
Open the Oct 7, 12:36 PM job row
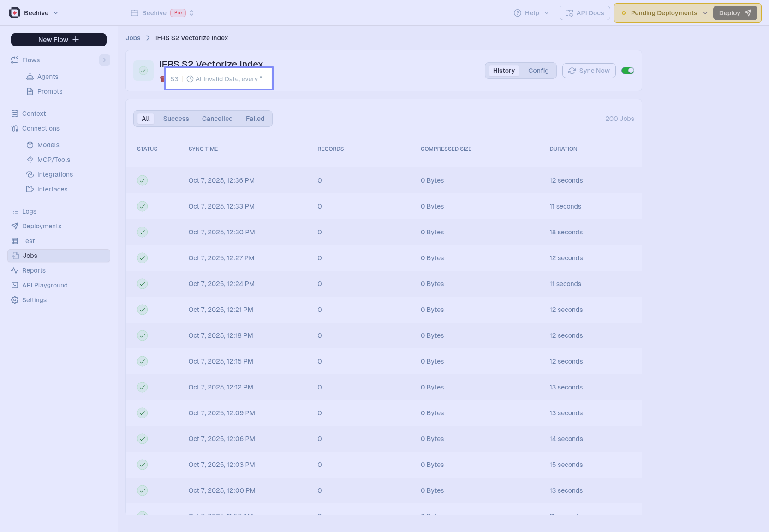pyautogui.click(x=221, y=180)
